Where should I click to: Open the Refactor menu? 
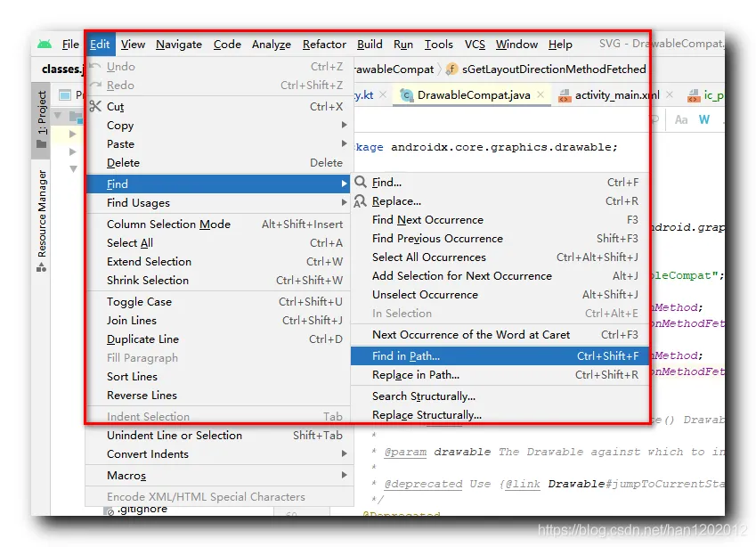click(x=324, y=45)
